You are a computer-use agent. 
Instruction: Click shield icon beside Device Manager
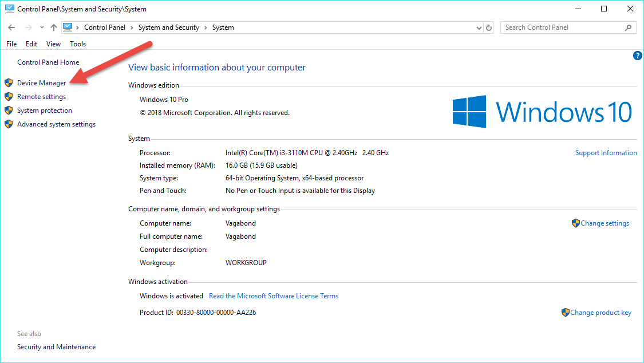(9, 83)
